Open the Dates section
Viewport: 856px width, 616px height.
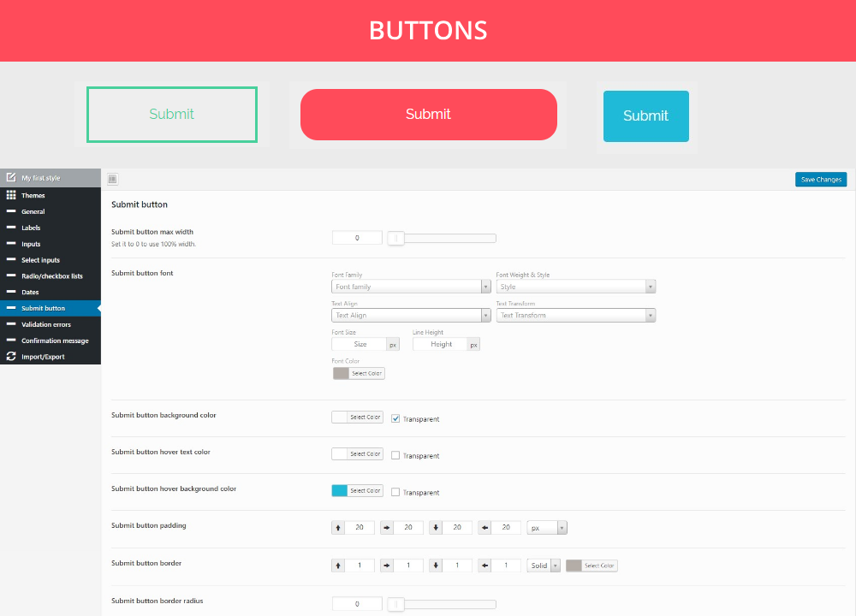point(51,292)
